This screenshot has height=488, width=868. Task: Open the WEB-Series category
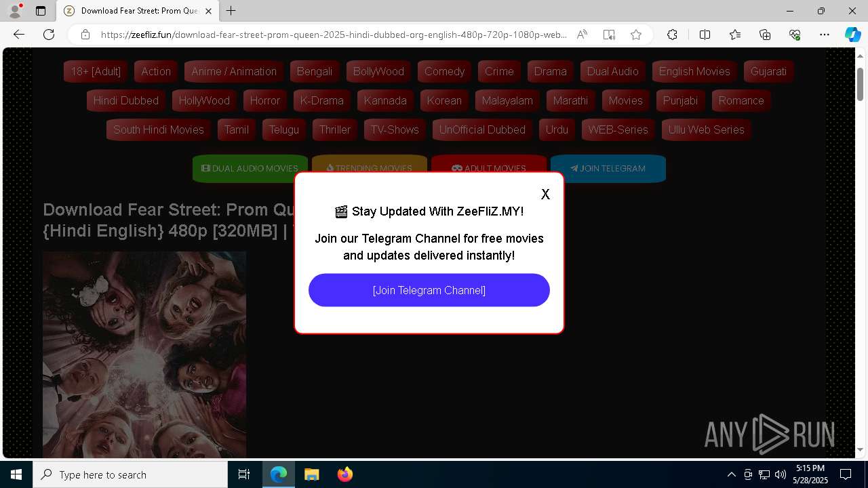pos(618,129)
